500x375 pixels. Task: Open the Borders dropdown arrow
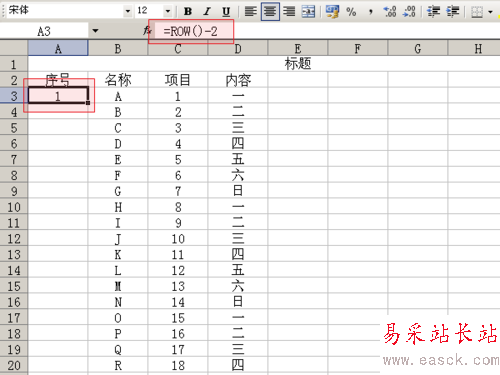490,12
